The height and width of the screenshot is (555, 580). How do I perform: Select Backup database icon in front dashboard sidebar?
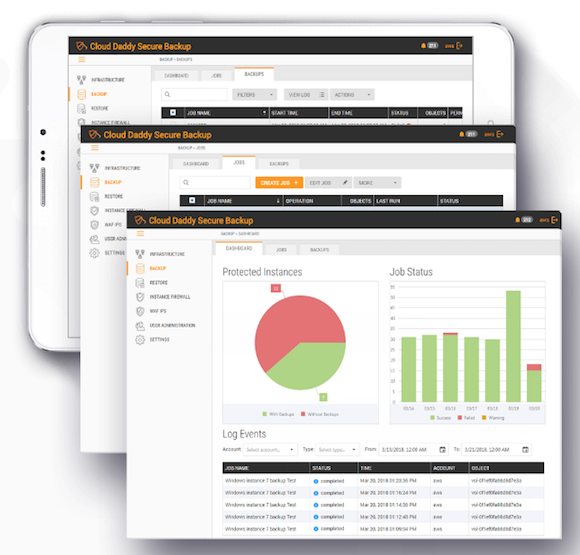(140, 268)
